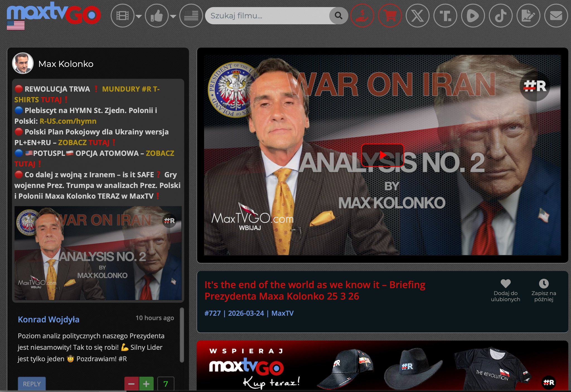Click the search magnifier button
Viewport: 571px width, 392px height.
(338, 16)
